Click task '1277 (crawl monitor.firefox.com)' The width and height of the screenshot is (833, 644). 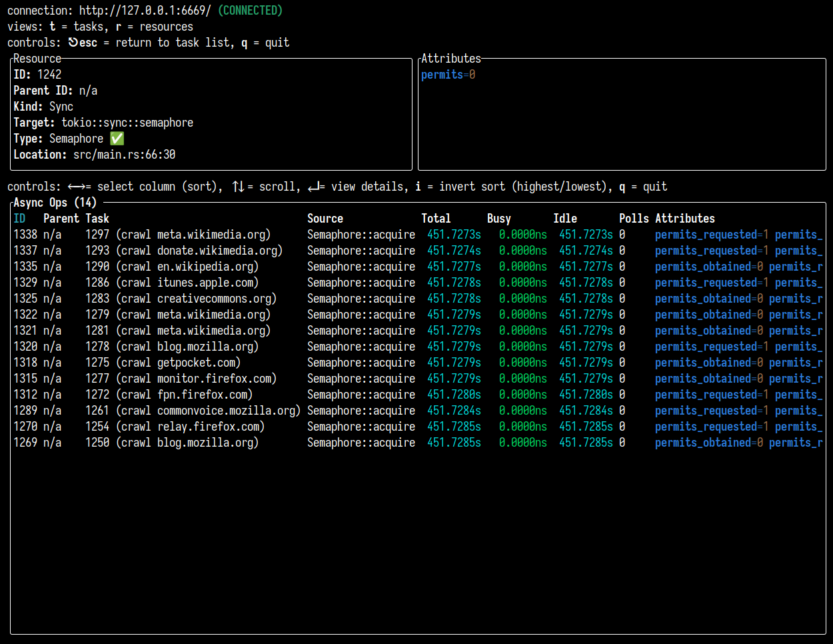[181, 379]
